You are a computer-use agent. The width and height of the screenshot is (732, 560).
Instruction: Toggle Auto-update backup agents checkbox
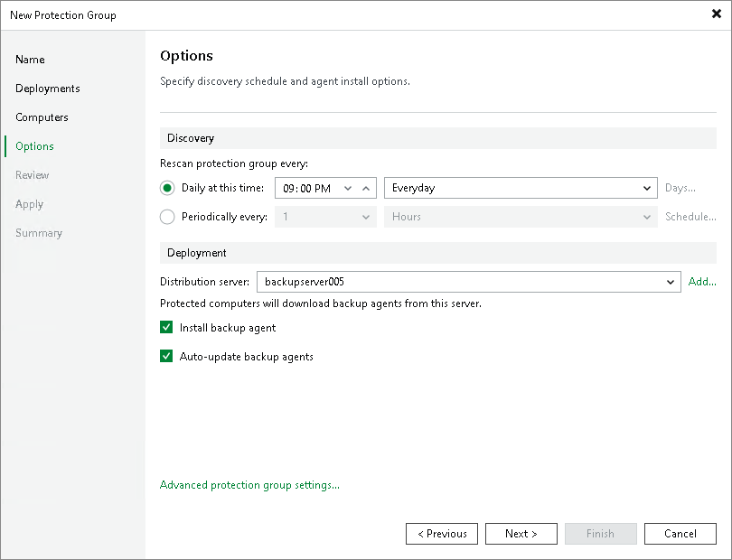[x=166, y=356]
